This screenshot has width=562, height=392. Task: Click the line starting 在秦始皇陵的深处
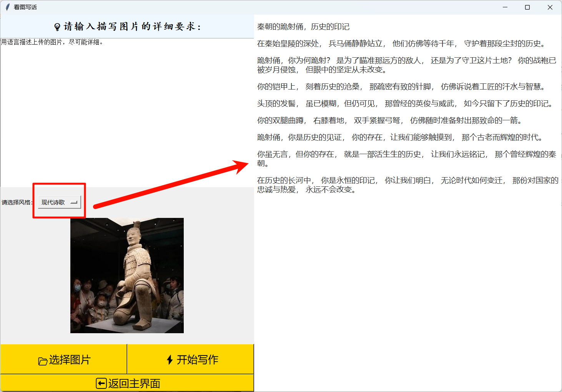click(402, 44)
